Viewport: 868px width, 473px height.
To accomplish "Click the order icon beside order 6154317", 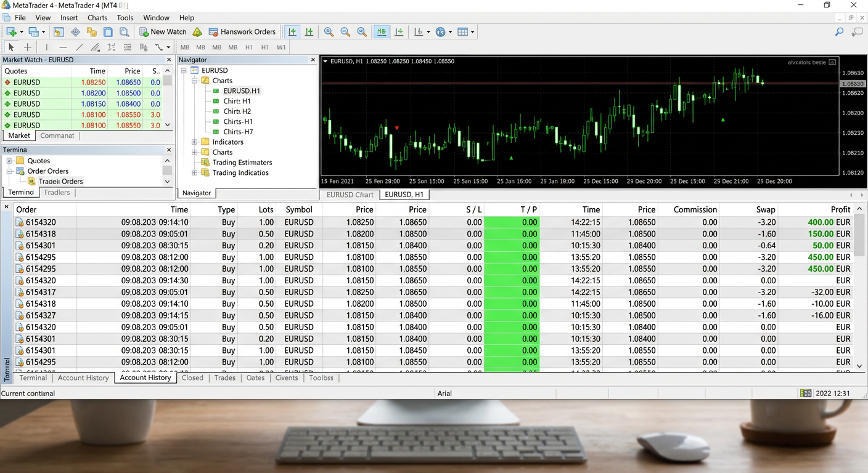I will (x=20, y=292).
